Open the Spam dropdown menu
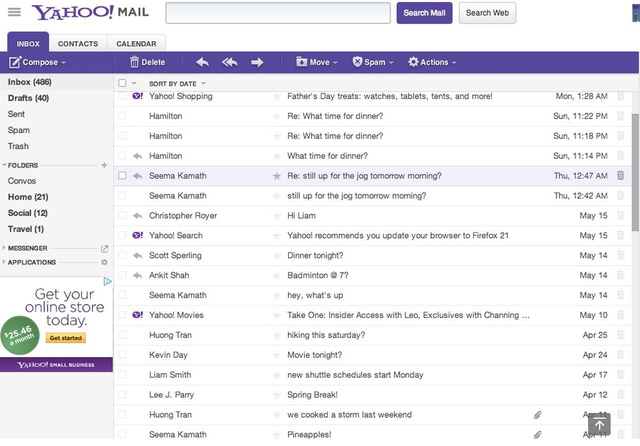640x446 pixels. click(x=373, y=62)
